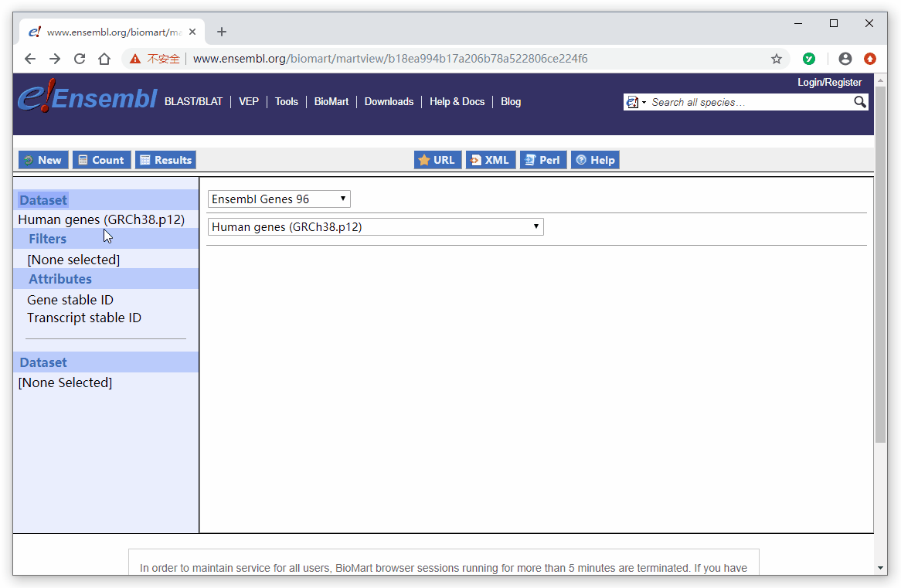Click the Gene stable ID attribute
The image size is (901, 588).
pyautogui.click(x=70, y=300)
